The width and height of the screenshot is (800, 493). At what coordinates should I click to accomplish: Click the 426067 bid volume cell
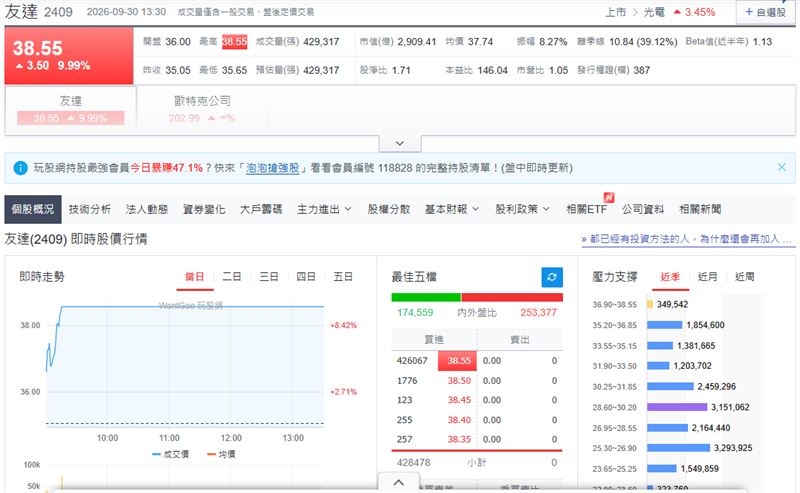pos(412,361)
